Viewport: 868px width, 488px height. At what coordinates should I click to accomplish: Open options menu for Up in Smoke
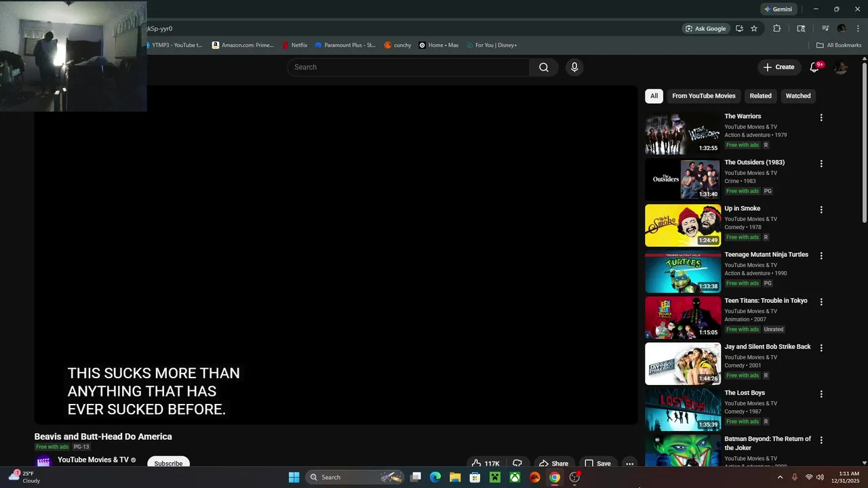click(x=821, y=209)
